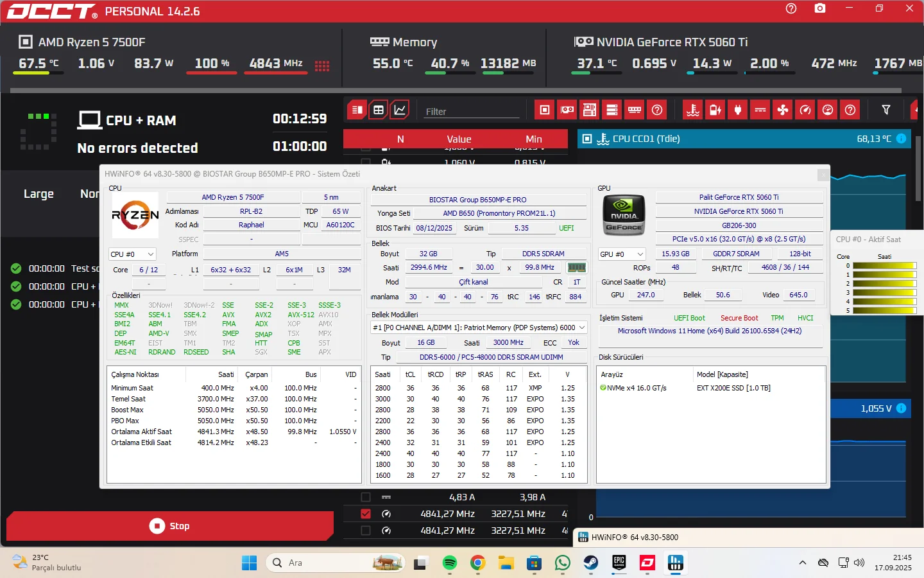Select the PBO Max operating point row

click(234, 421)
